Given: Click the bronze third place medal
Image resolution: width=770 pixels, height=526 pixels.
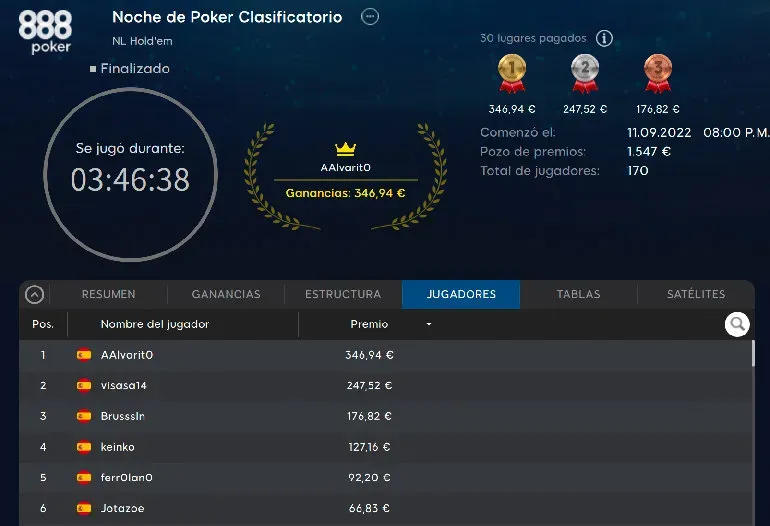Looking at the screenshot, I should tap(658, 73).
